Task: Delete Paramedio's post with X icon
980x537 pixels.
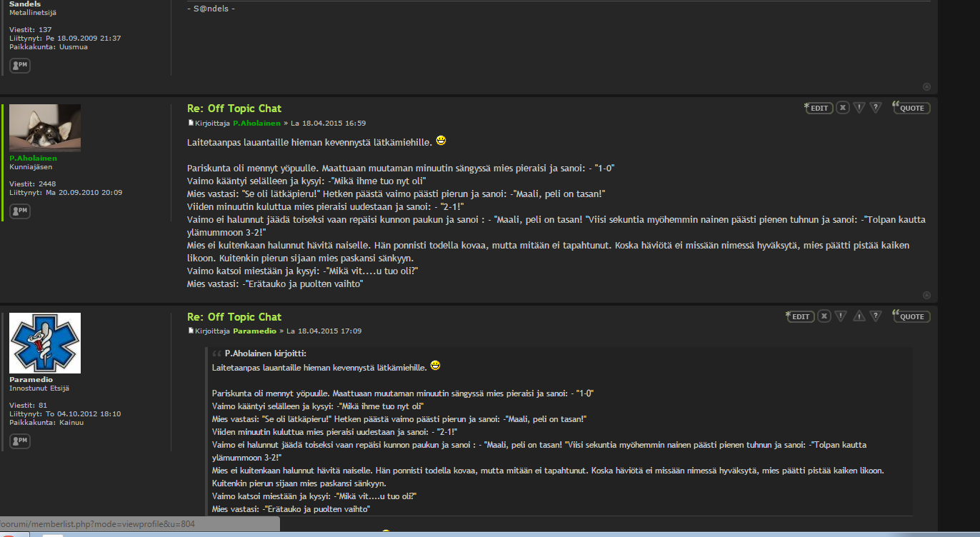Action: point(824,316)
